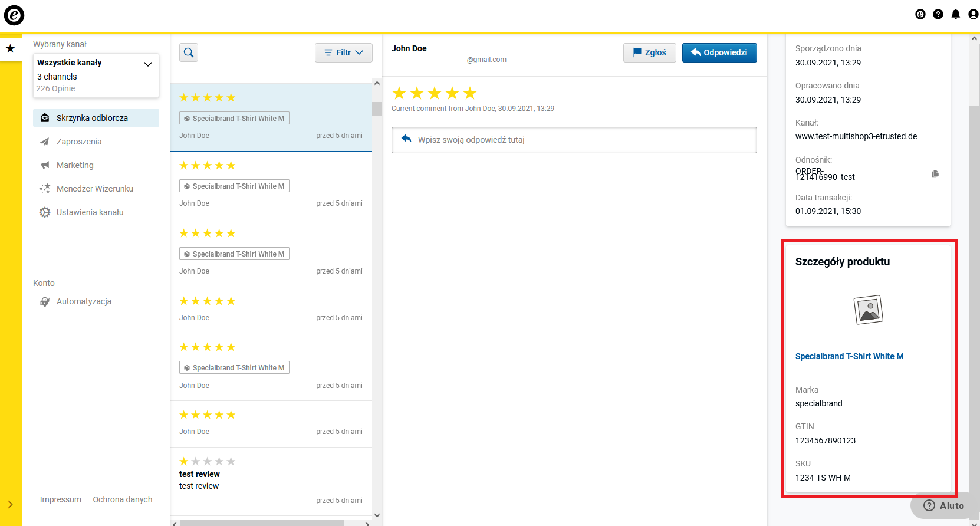Click the GTIN value 1234567890123

tap(826, 440)
